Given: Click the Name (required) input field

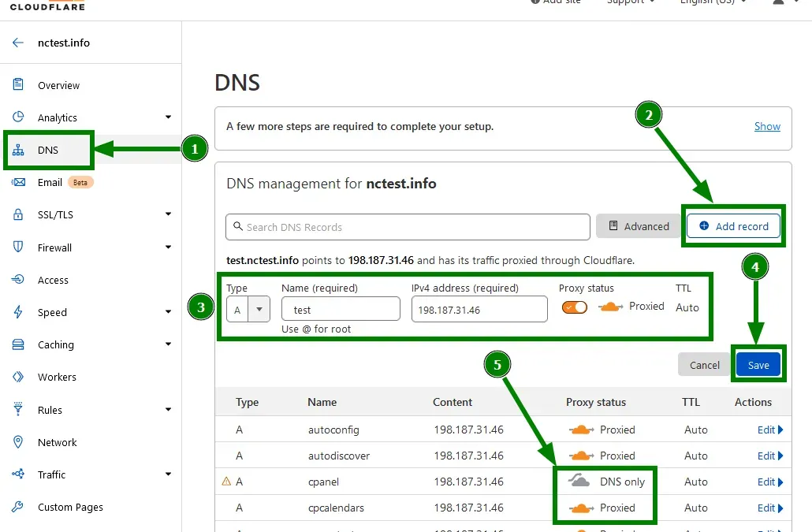Looking at the screenshot, I should click(341, 309).
